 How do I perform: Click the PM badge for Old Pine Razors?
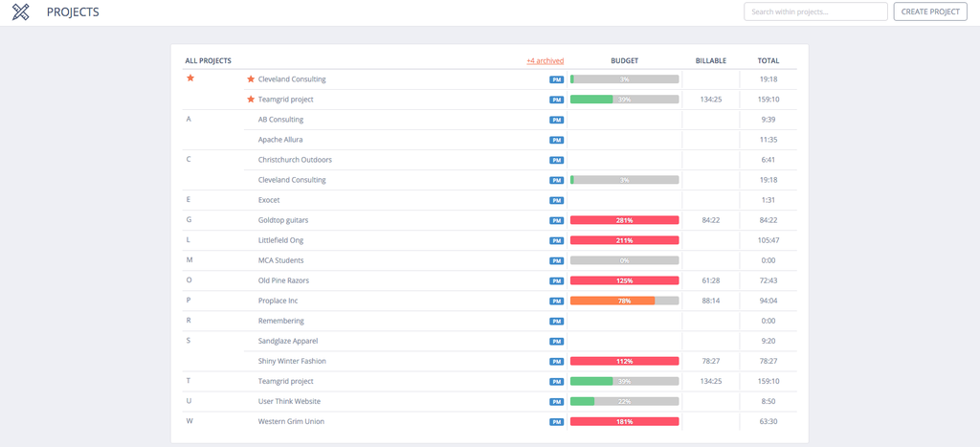coord(556,281)
